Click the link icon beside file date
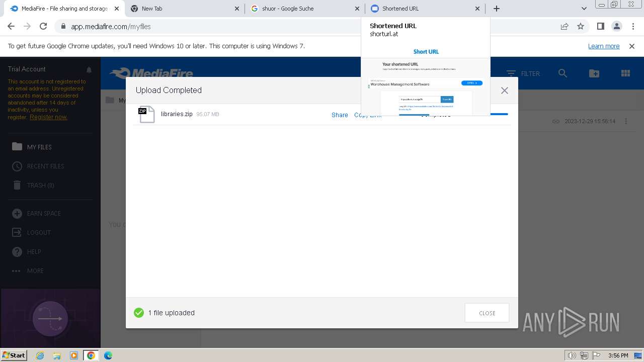Screen dimensions: 644x362 tap(555, 121)
